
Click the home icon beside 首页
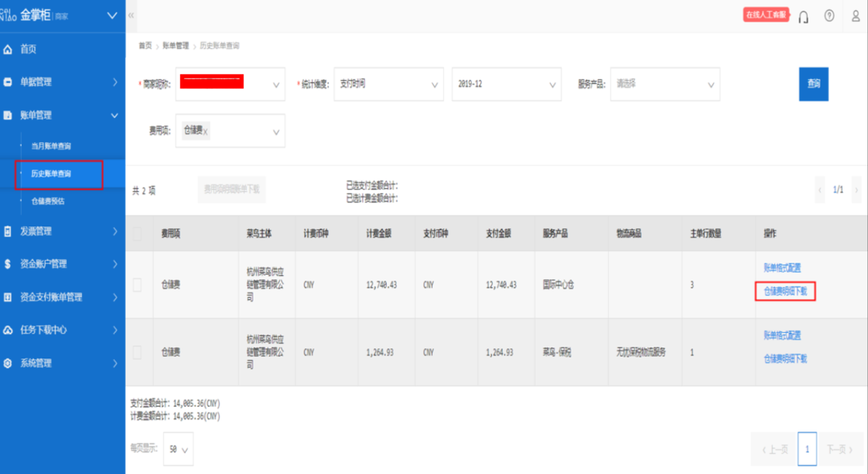tap(8, 49)
